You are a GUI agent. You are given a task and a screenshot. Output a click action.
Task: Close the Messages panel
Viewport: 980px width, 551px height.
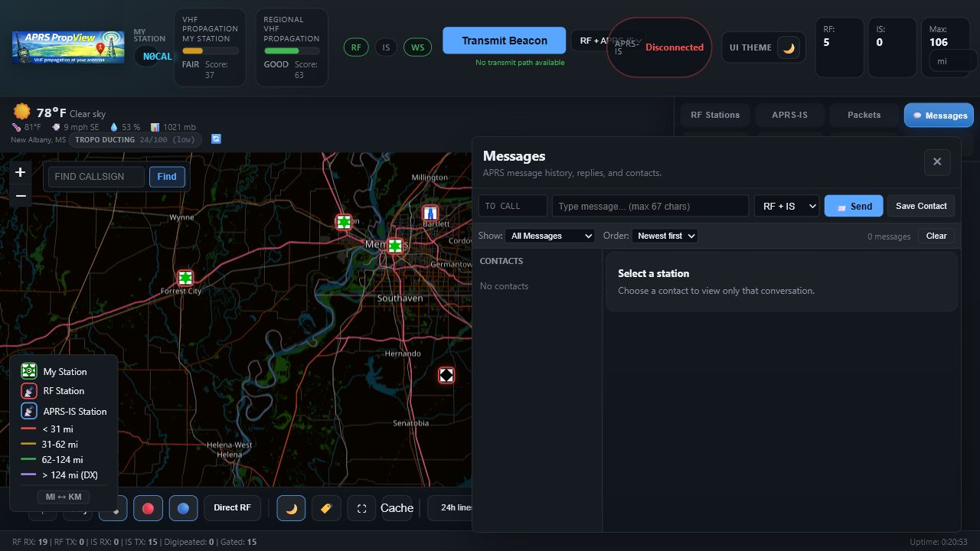click(937, 162)
